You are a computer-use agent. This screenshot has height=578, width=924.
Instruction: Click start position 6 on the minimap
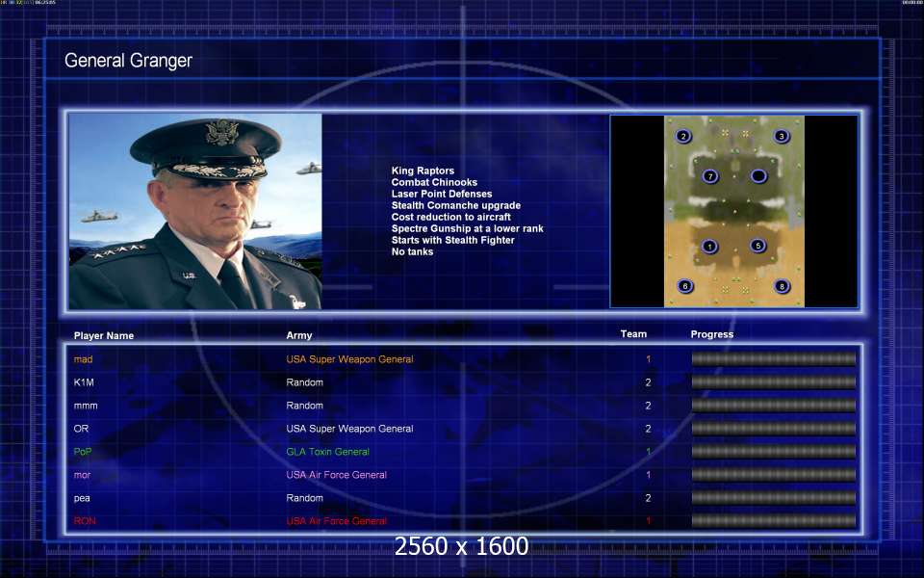click(684, 286)
